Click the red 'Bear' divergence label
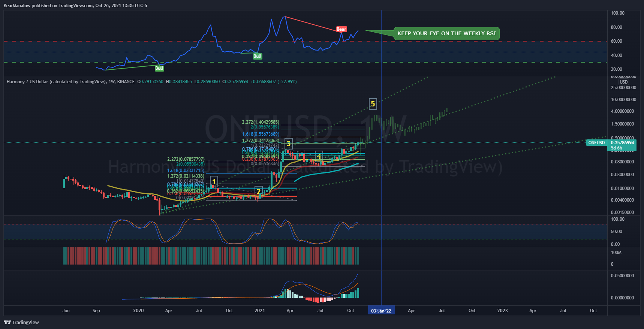644x329 pixels. (341, 29)
